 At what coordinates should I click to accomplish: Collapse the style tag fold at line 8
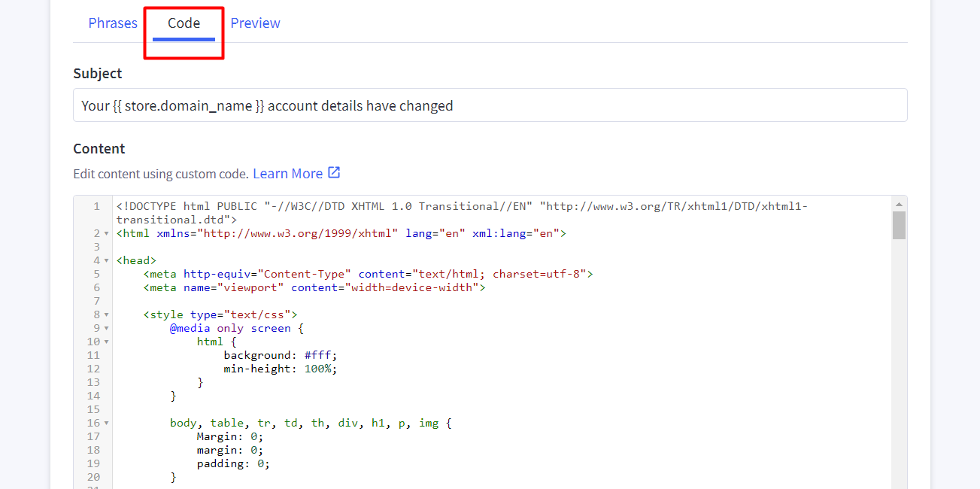point(107,315)
